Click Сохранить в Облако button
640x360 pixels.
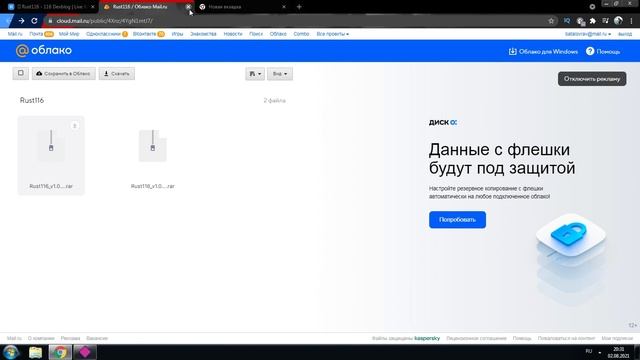[64, 73]
